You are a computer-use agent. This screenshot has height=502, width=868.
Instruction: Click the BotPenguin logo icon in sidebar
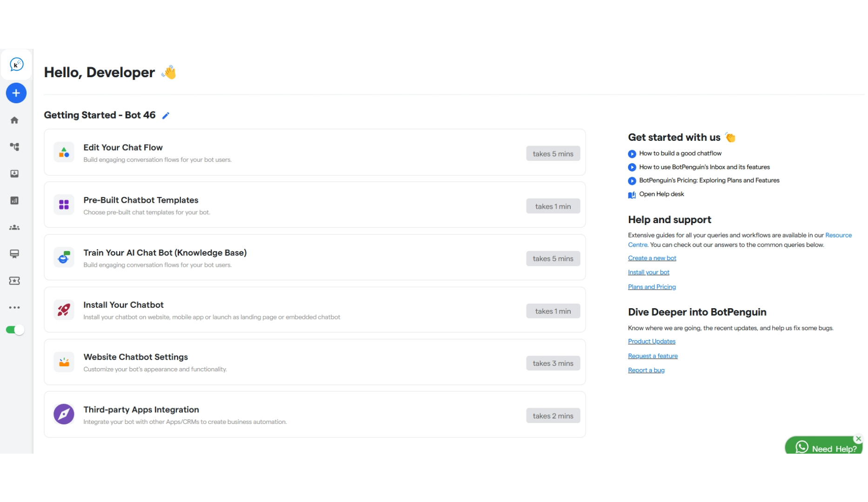[16, 65]
